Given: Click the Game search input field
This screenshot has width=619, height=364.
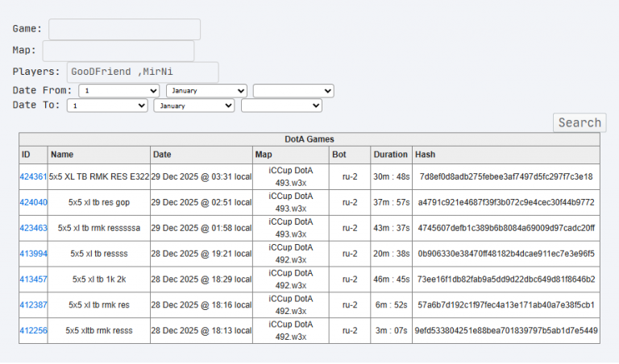Looking at the screenshot, I should (x=124, y=29).
